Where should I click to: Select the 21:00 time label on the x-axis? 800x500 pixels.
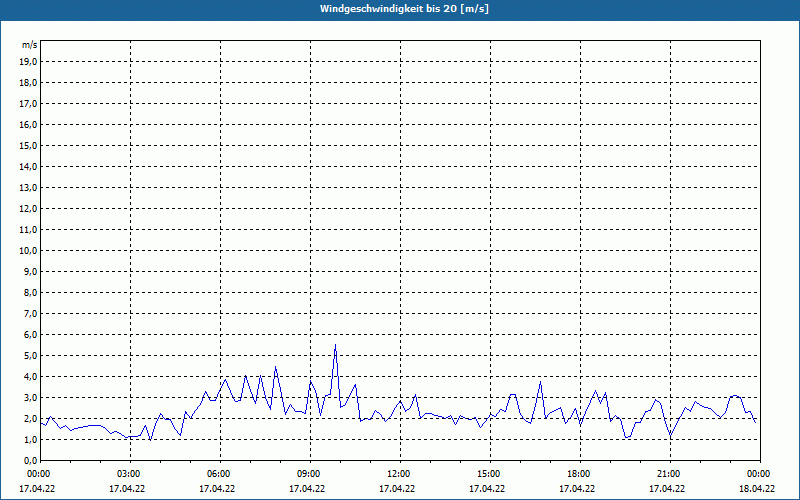[669, 473]
